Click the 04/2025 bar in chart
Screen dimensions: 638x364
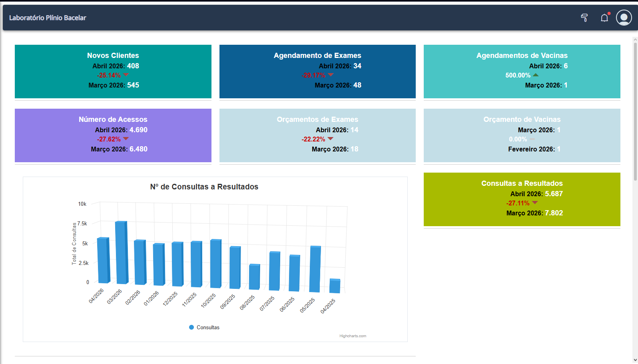click(335, 286)
